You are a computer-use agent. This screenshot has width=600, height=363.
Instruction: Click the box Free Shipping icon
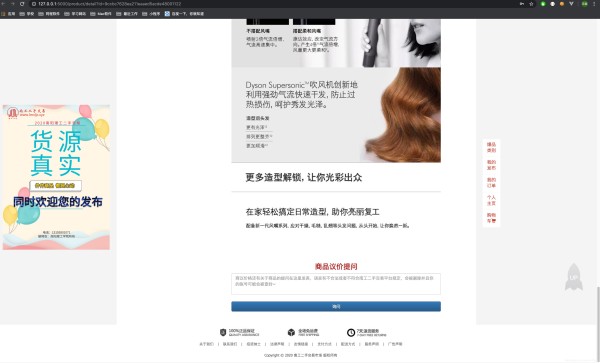(291, 332)
